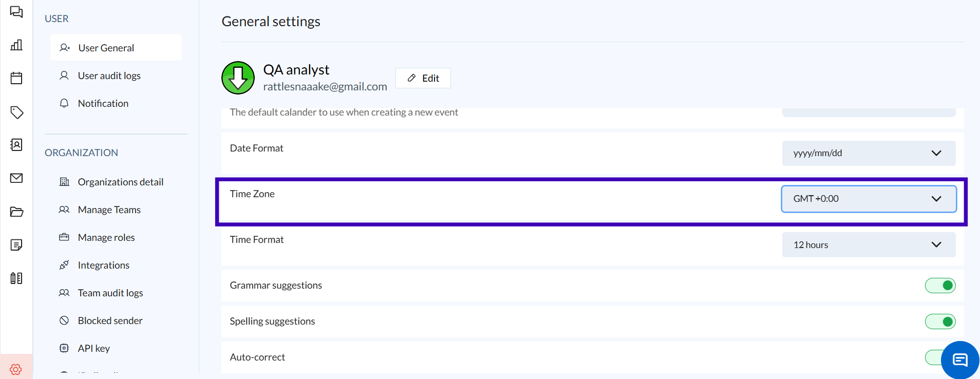The width and height of the screenshot is (980, 379).
Task: Turn off Spelling suggestions switch
Action: pos(939,321)
